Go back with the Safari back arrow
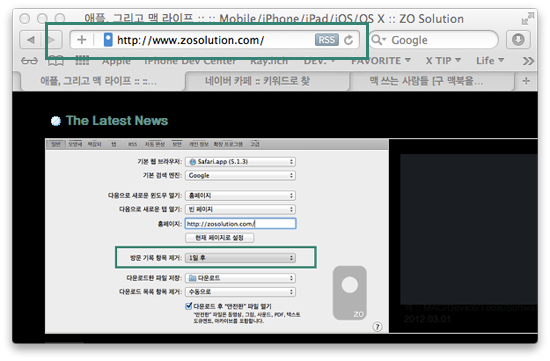550x361 pixels. pos(31,40)
